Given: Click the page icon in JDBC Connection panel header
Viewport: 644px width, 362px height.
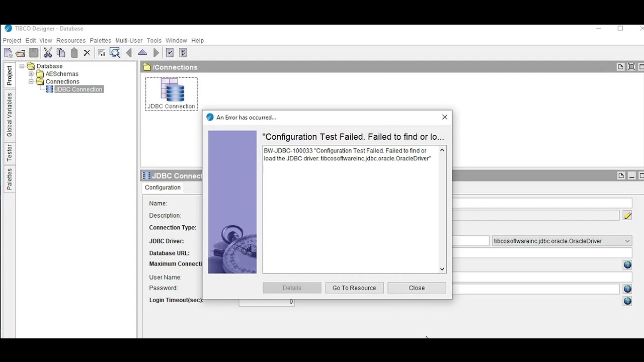Looking at the screenshot, I should pyautogui.click(x=621, y=175).
